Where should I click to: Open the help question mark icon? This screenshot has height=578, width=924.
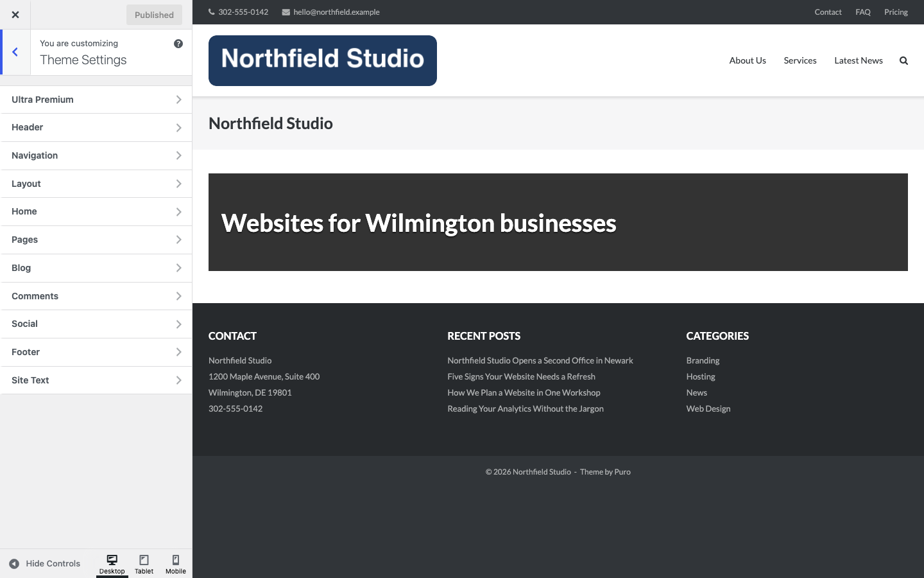[x=178, y=44]
